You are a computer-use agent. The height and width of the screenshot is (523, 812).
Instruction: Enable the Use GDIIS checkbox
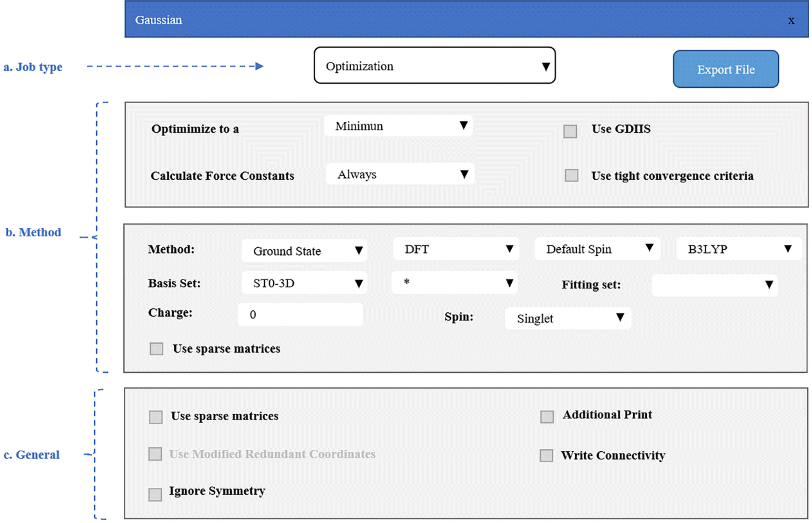pyautogui.click(x=570, y=131)
